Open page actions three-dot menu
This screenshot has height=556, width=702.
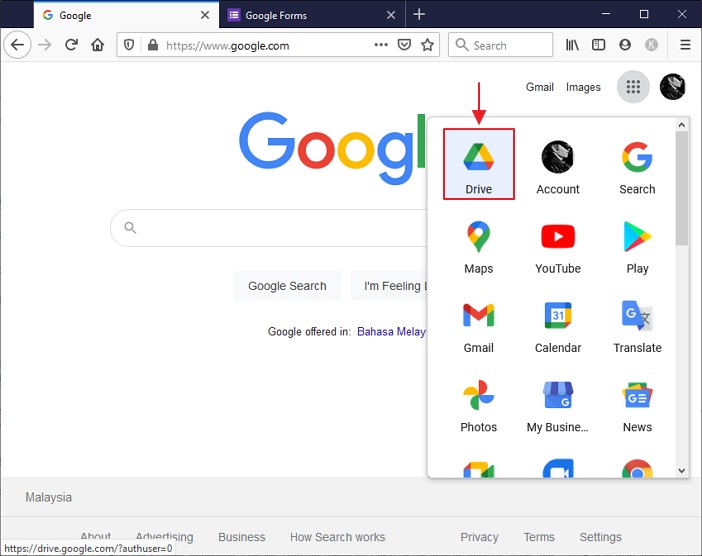(381, 45)
